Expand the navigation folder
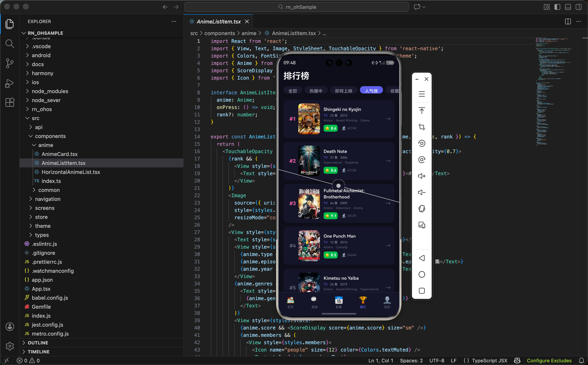 48,199
